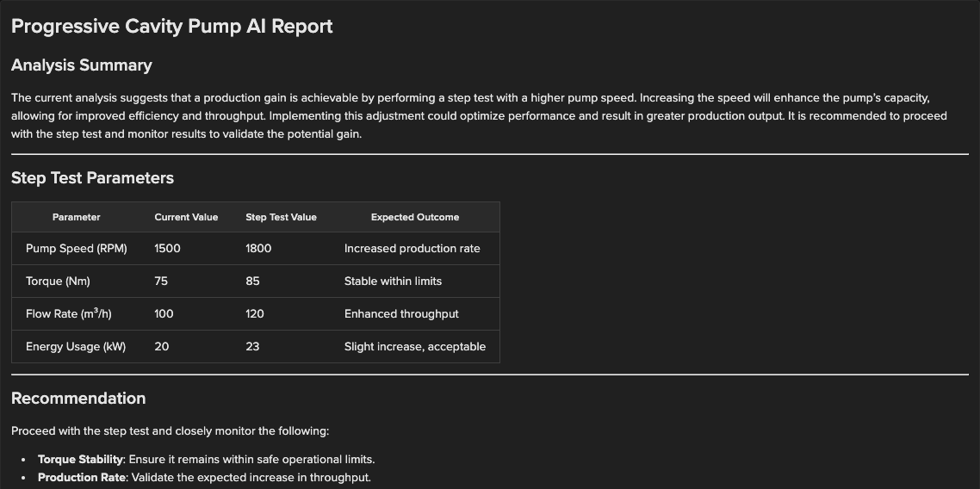The height and width of the screenshot is (489, 980).
Task: Click the Step Test Value column header
Action: coord(281,217)
